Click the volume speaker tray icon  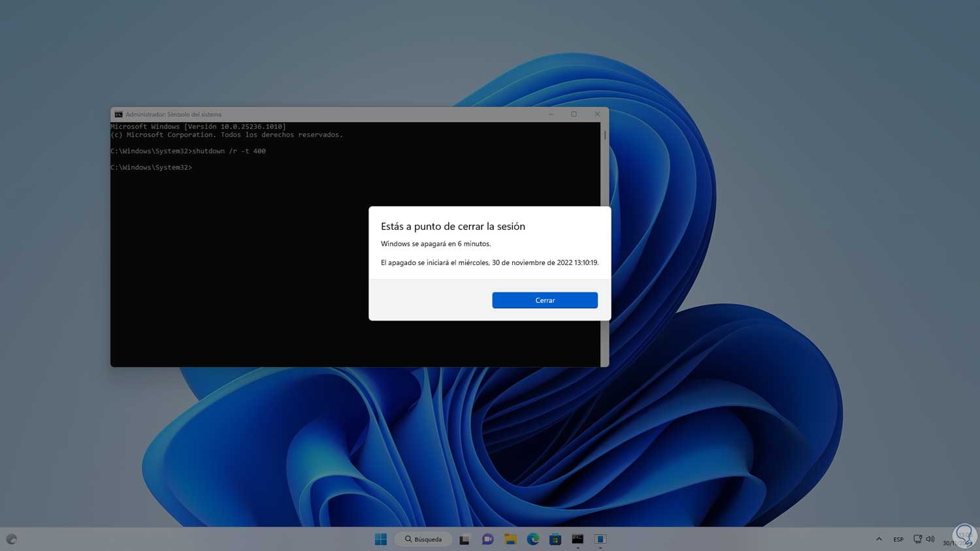click(930, 539)
